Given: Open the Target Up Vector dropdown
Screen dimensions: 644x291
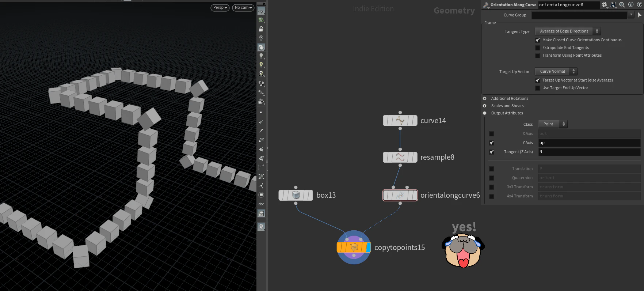Looking at the screenshot, I should pos(556,72).
